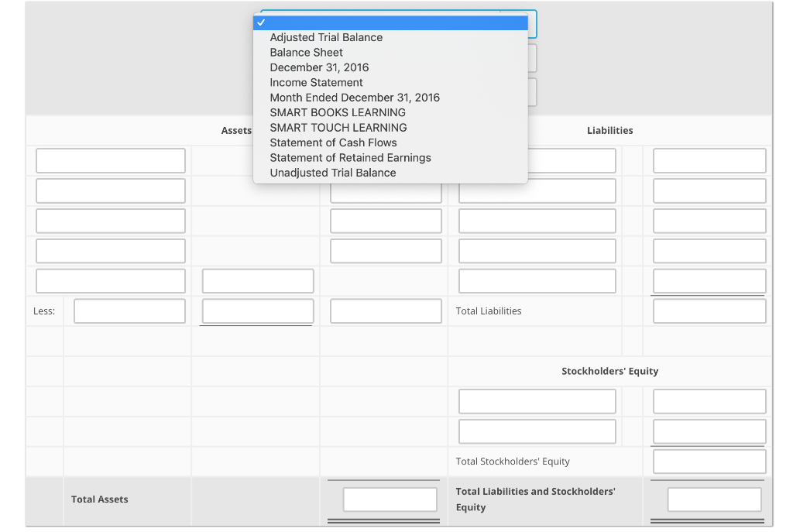Click Total Liabilities and Stockholders' Equity amount field
This screenshot has height=532, width=793.
point(714,499)
